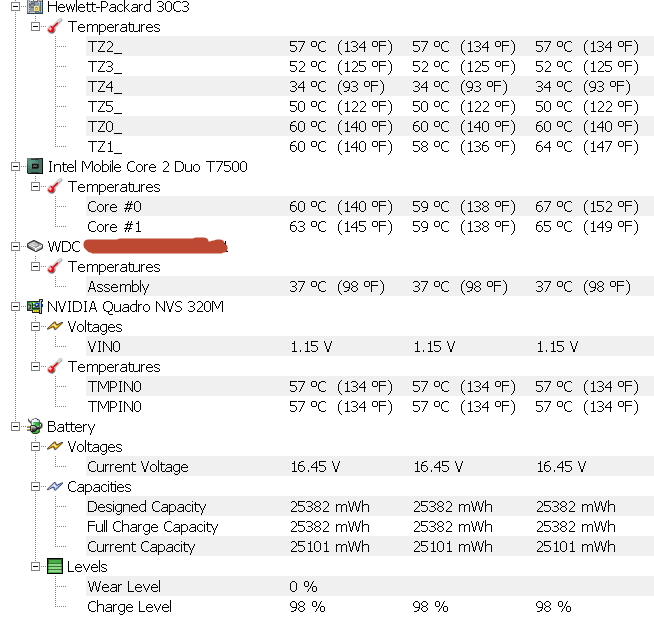This screenshot has width=654, height=623.
Task: Click Core #0 max value 67 °C (152 °F)
Action: [x=587, y=207]
